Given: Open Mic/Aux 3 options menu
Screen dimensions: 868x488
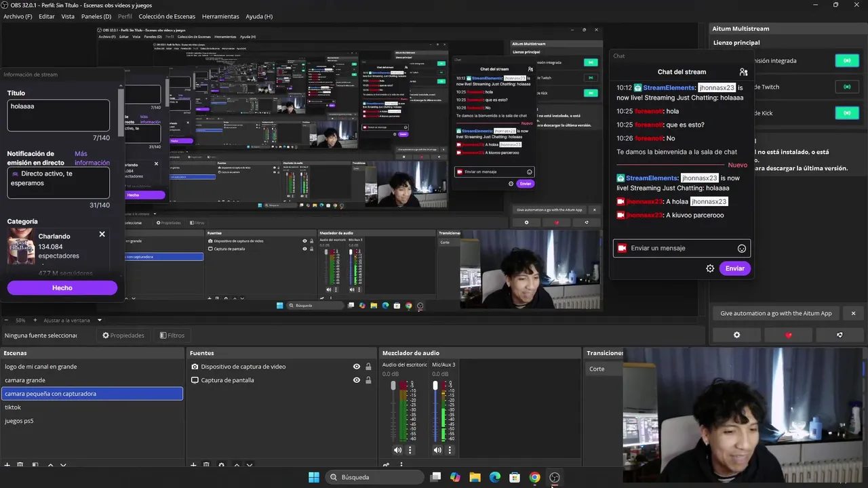Looking at the screenshot, I should pos(450,450).
